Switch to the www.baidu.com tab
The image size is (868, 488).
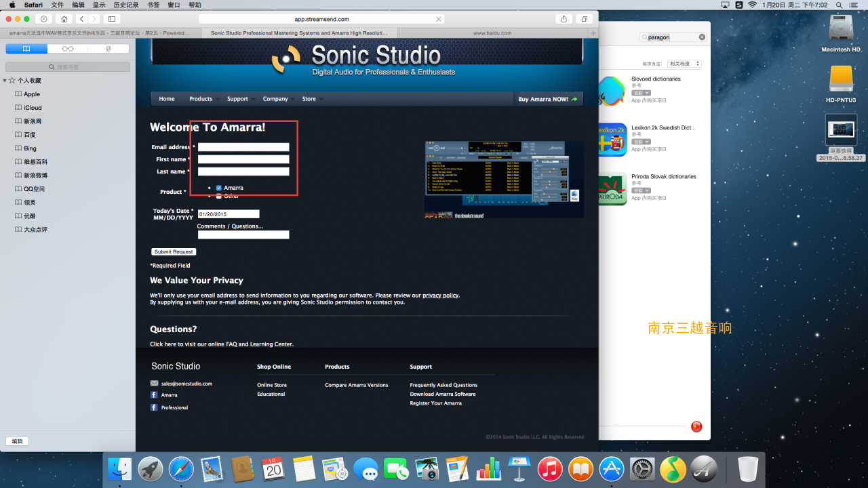pyautogui.click(x=492, y=33)
